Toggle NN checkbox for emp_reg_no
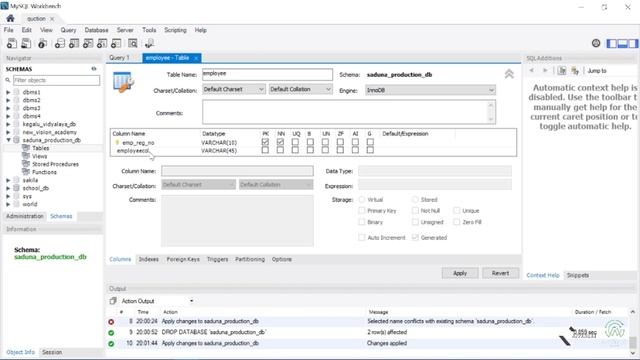The width and height of the screenshot is (640, 360). click(280, 142)
